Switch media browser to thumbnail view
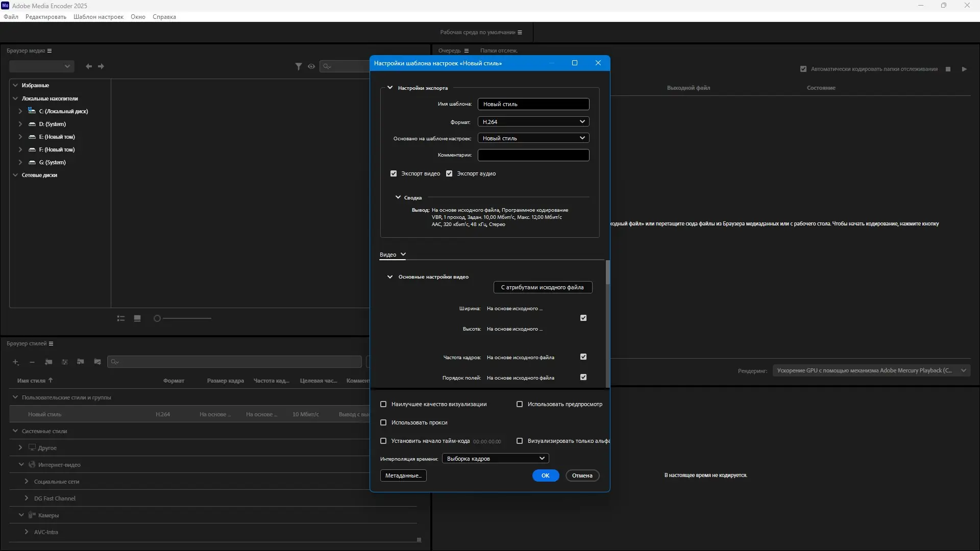 point(137,318)
